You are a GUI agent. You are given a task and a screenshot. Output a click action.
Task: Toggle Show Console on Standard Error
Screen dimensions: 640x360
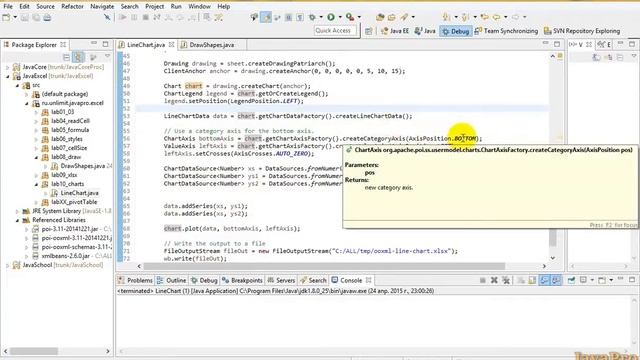click(x=556, y=280)
